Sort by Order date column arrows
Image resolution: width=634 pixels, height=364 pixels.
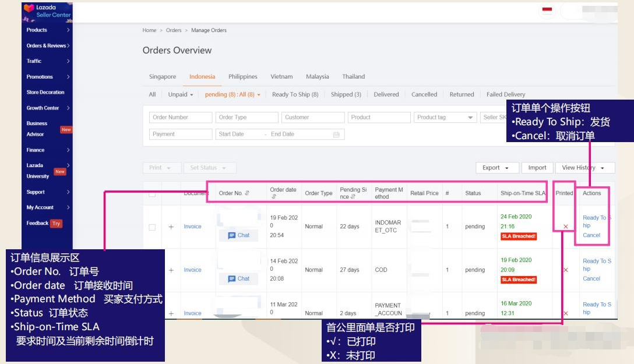coord(274,197)
